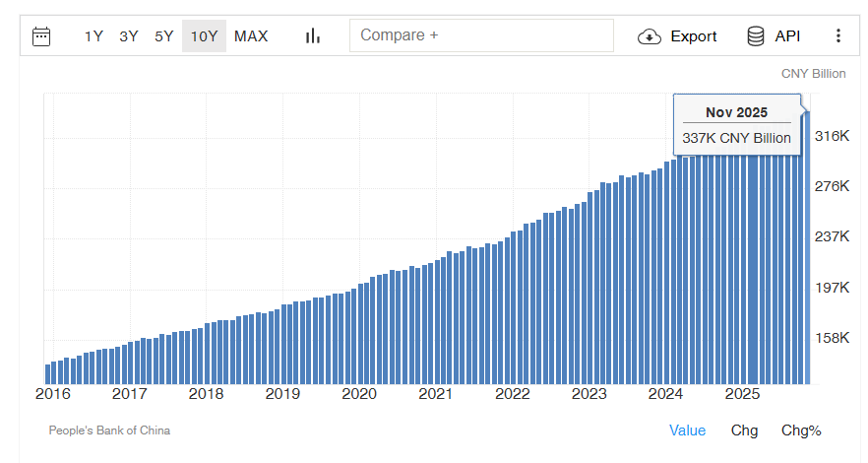Open the API text link
Viewport: 868px width, 463px height.
(x=787, y=36)
